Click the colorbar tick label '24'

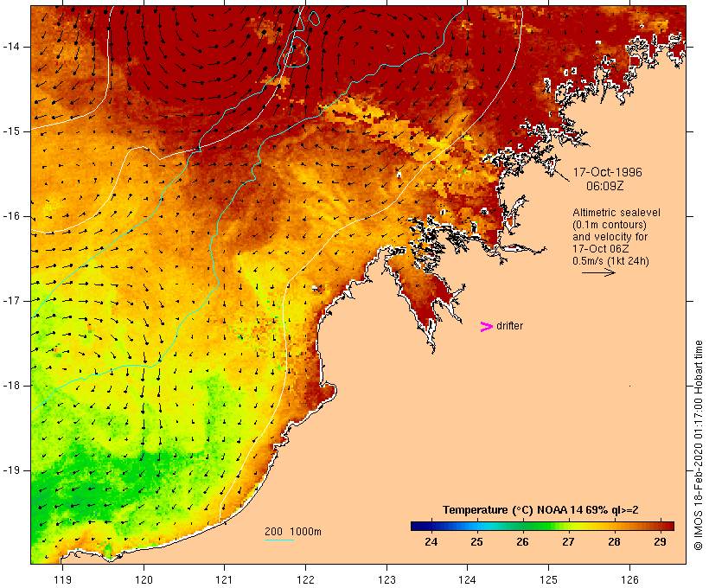click(x=431, y=542)
